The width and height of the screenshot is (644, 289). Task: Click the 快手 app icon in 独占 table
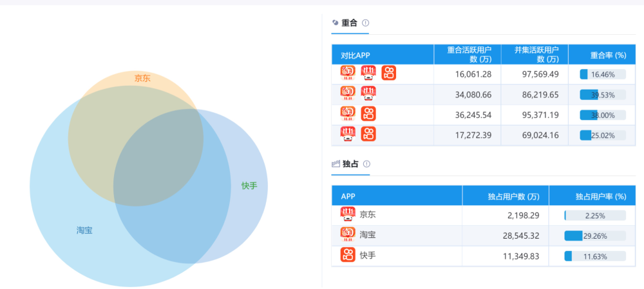(348, 255)
